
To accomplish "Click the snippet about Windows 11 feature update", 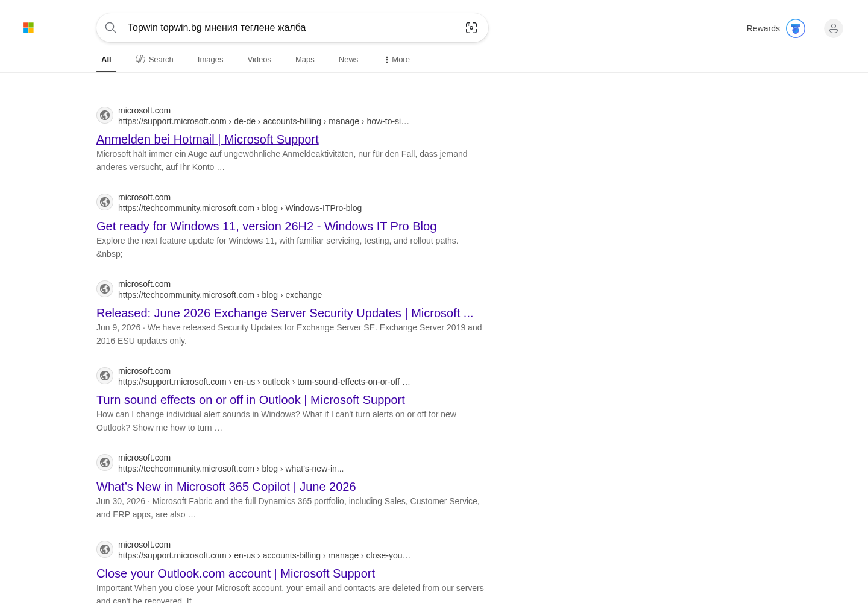I will [x=277, y=247].
